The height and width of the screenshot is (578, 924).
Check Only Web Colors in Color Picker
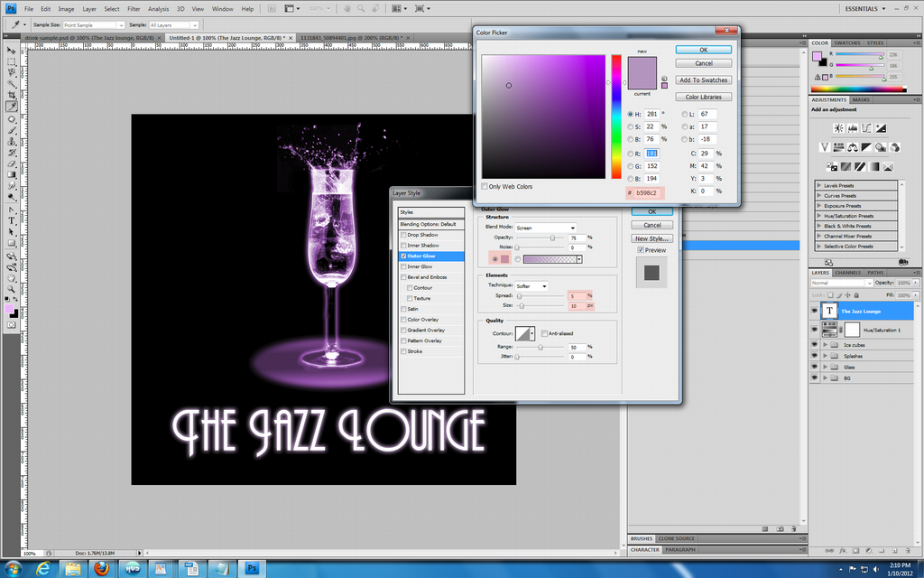[485, 186]
